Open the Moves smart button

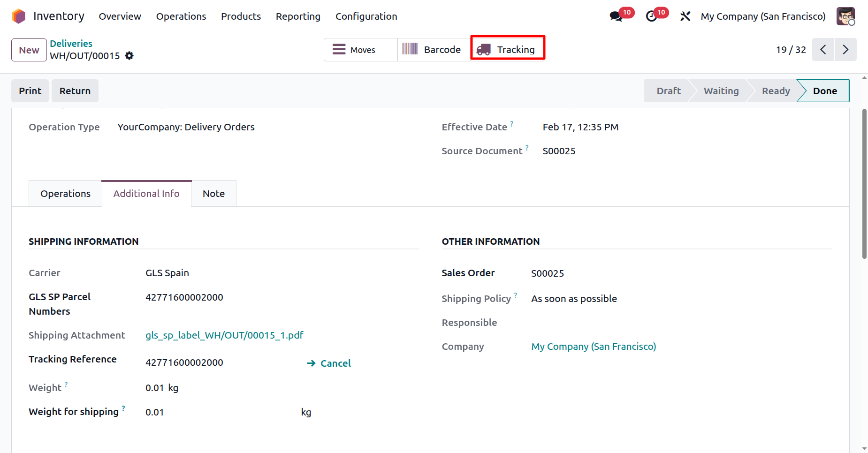(x=360, y=50)
